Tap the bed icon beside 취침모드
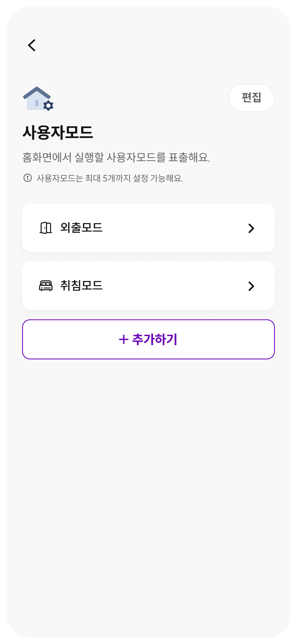 coord(46,286)
